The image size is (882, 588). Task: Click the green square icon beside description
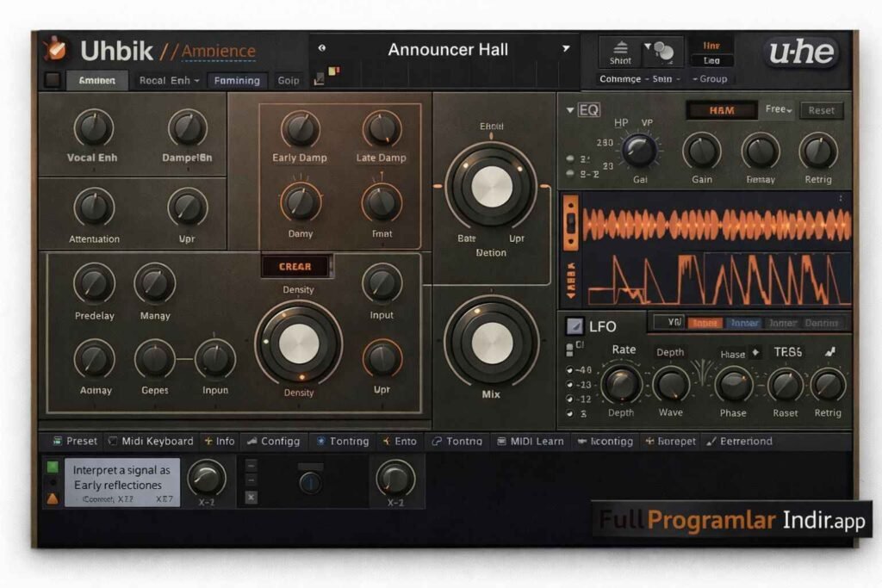(53, 467)
